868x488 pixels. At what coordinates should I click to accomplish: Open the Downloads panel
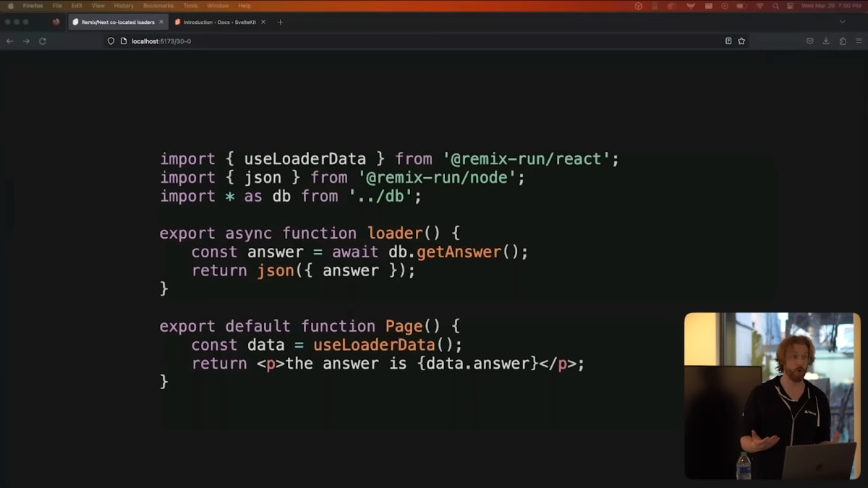point(826,41)
